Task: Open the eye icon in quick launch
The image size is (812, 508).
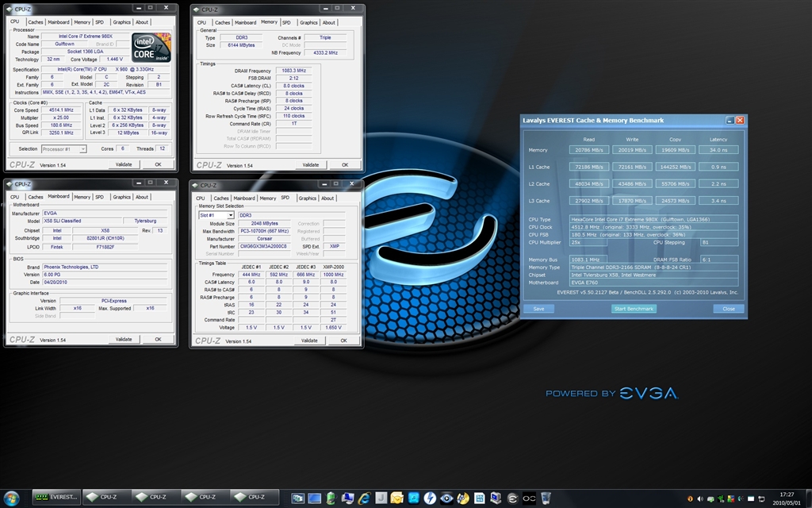Action: pyautogui.click(x=446, y=498)
